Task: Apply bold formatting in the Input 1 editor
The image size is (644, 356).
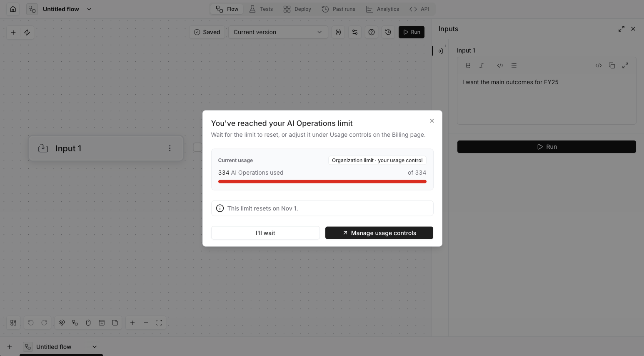Action: [468, 65]
